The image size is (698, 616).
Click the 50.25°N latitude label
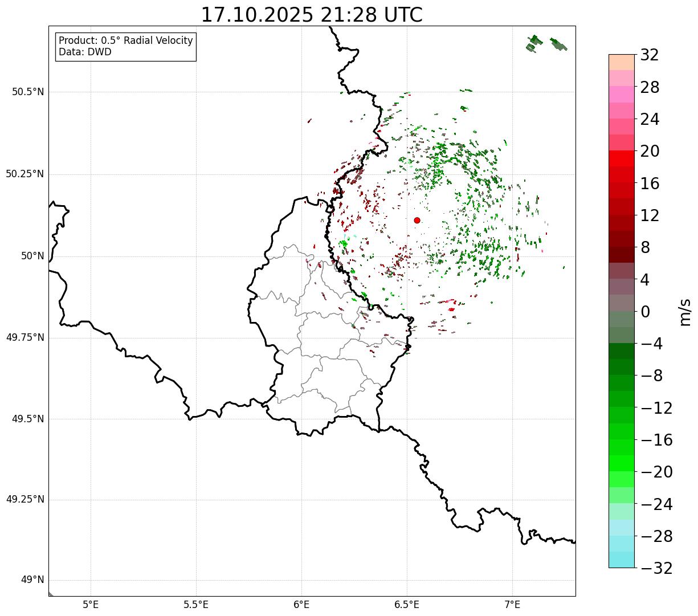pos(25,174)
